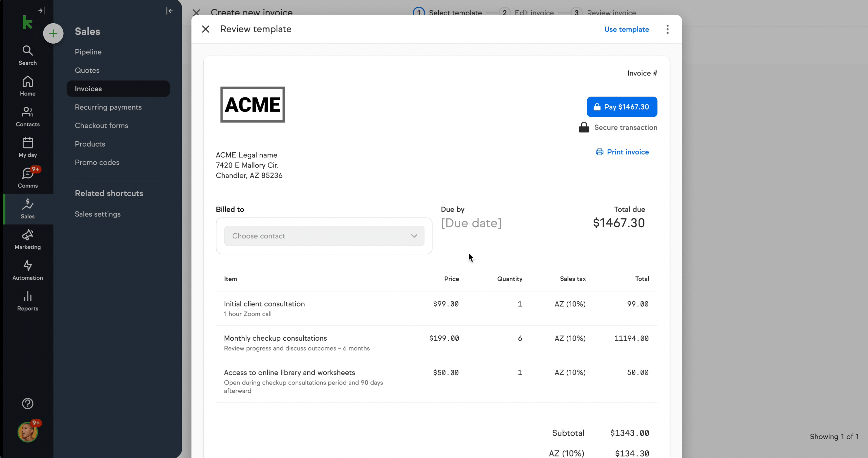Close the Review template dialog
The width and height of the screenshot is (868, 458).
coord(206,29)
